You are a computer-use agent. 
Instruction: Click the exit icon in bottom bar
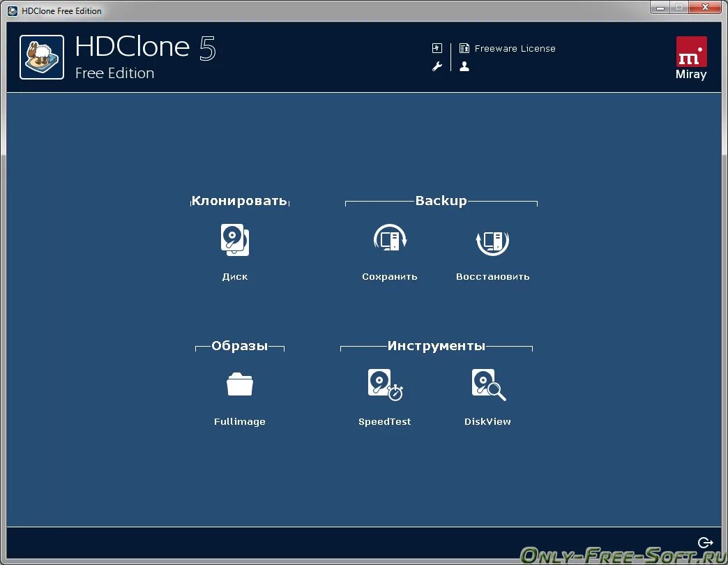(x=705, y=542)
